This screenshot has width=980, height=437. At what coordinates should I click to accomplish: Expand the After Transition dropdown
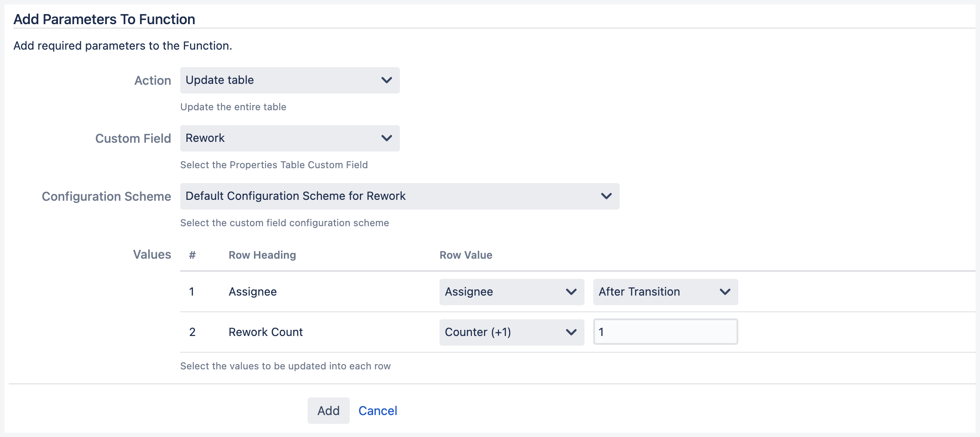click(x=665, y=292)
